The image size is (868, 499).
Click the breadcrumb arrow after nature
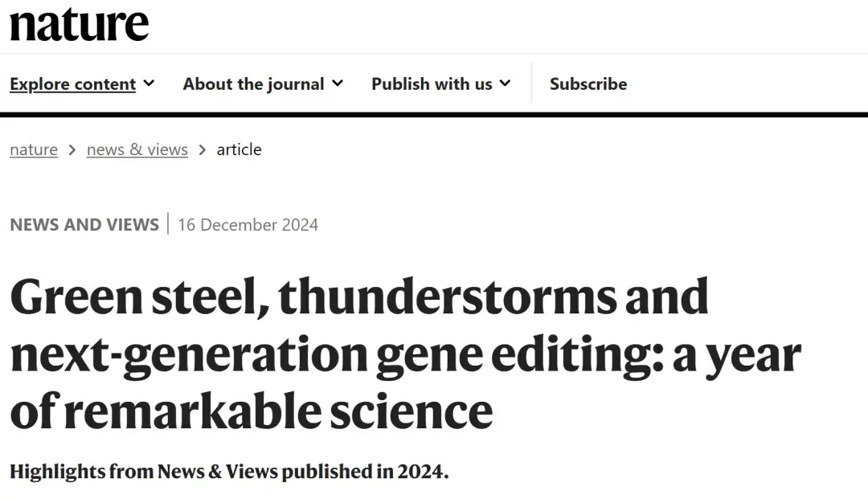(72, 150)
